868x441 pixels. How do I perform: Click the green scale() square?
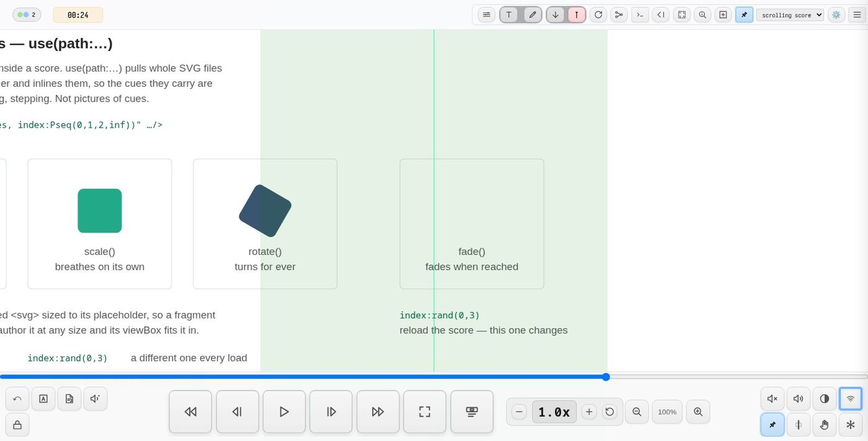click(x=100, y=211)
